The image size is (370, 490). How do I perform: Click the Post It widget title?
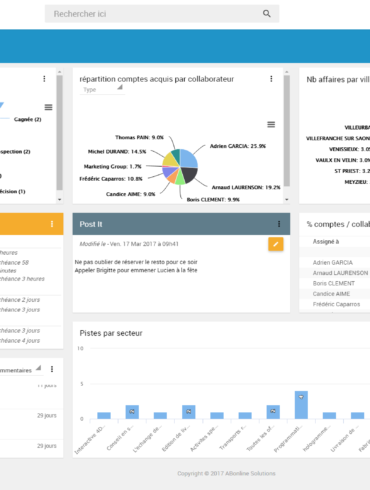[x=91, y=224]
